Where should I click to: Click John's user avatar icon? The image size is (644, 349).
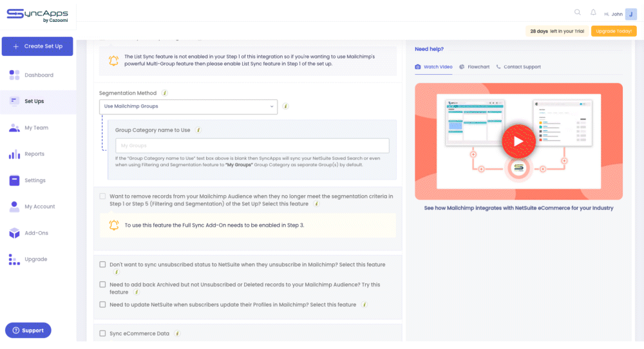pos(631,14)
